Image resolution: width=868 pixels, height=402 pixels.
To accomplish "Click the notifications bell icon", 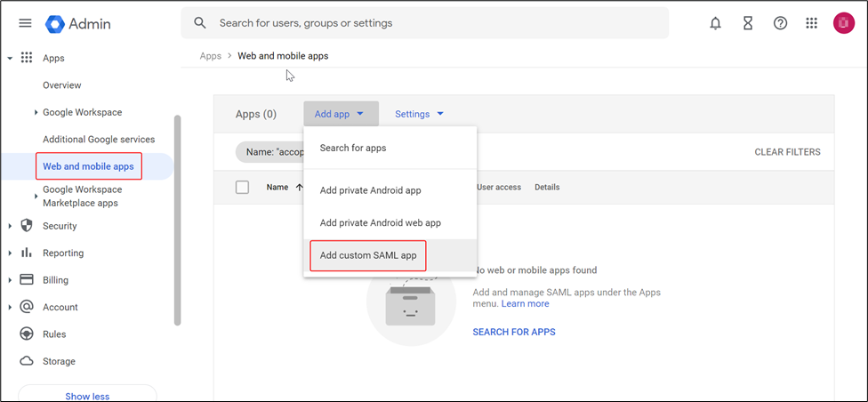I will coord(715,23).
